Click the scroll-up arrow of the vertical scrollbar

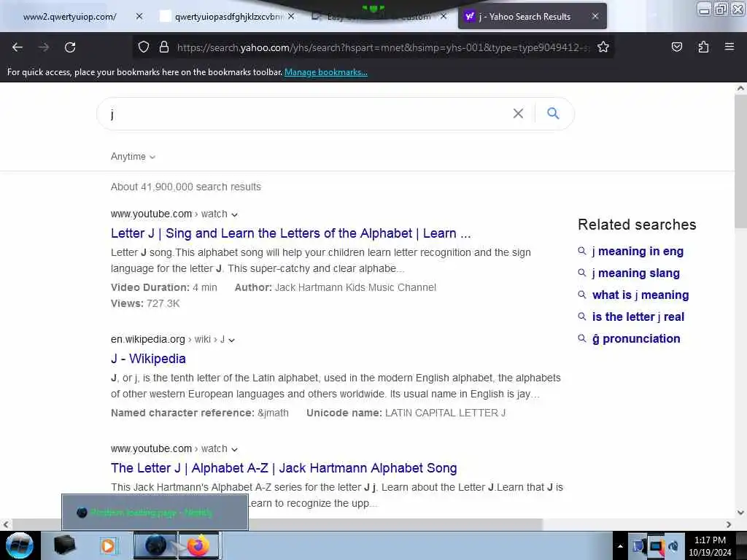(x=740, y=88)
